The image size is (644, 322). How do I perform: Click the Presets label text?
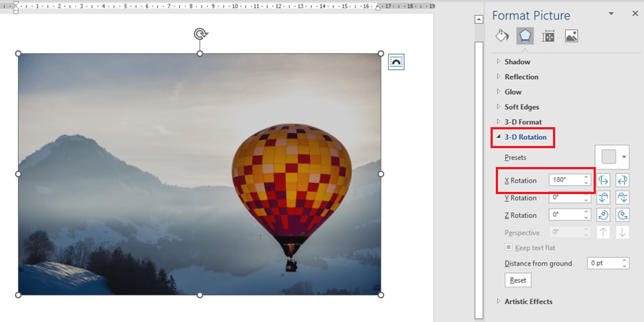click(515, 157)
